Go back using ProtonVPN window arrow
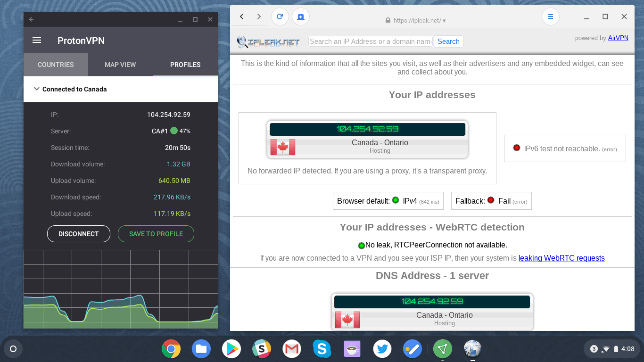The width and height of the screenshot is (644, 362). pyautogui.click(x=31, y=19)
